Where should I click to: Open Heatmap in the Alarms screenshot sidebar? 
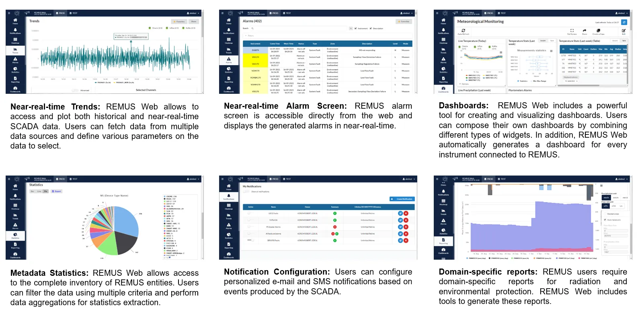click(229, 40)
